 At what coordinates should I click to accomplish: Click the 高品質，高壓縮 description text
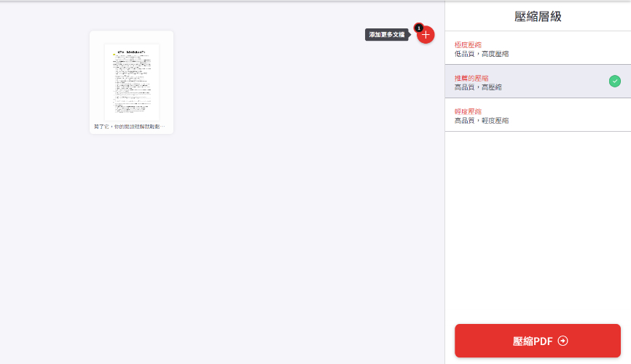(x=477, y=87)
